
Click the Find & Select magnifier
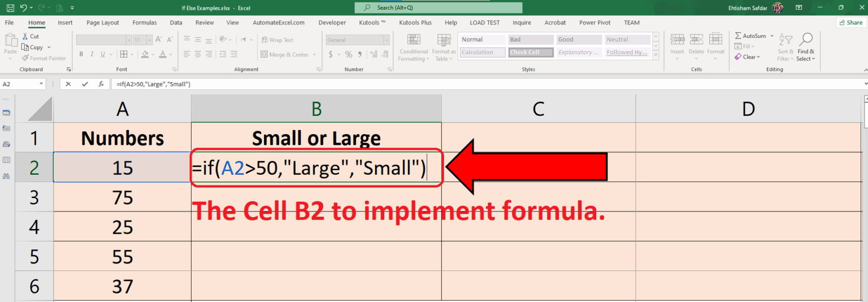pyautogui.click(x=806, y=39)
